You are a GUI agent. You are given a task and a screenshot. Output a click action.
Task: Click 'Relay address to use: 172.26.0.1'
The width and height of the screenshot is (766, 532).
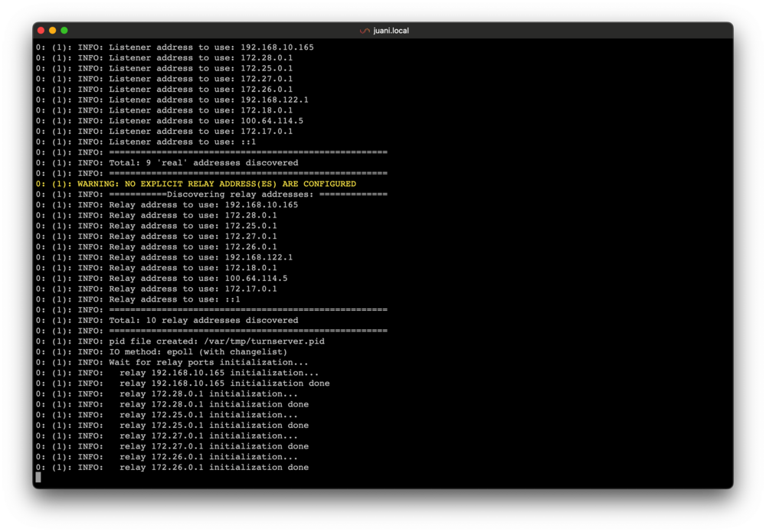193,247
